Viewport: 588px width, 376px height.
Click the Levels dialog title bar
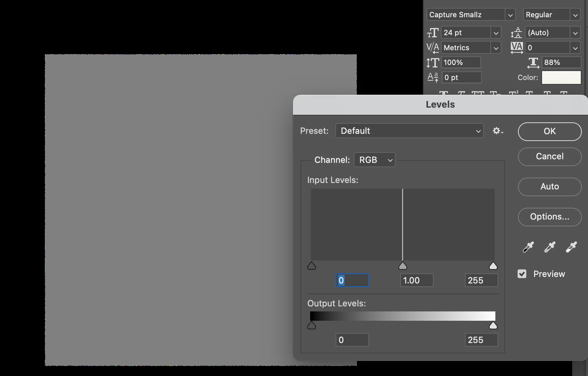[x=440, y=105]
